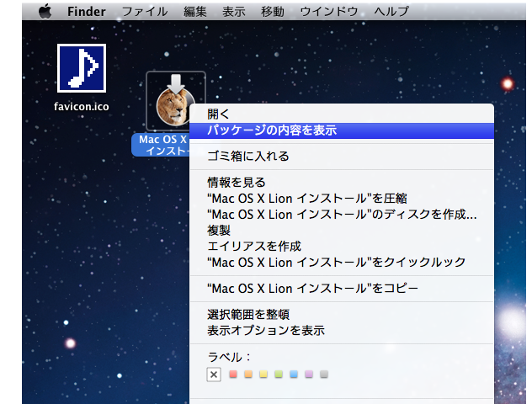
Task: Open the 移動 menu
Action: (273, 12)
